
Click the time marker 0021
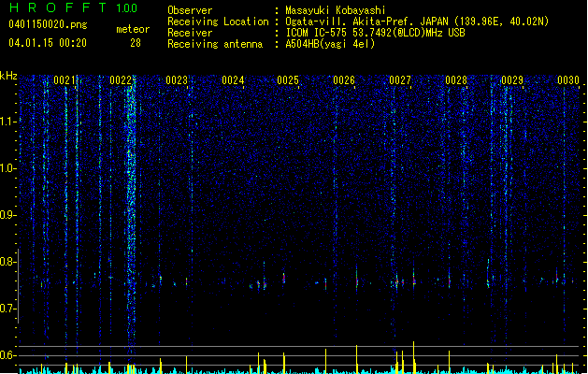coord(65,80)
